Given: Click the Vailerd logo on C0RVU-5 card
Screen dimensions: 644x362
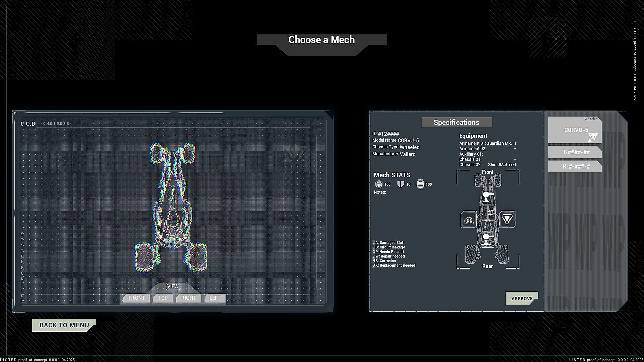Looking at the screenshot, I should (593, 137).
